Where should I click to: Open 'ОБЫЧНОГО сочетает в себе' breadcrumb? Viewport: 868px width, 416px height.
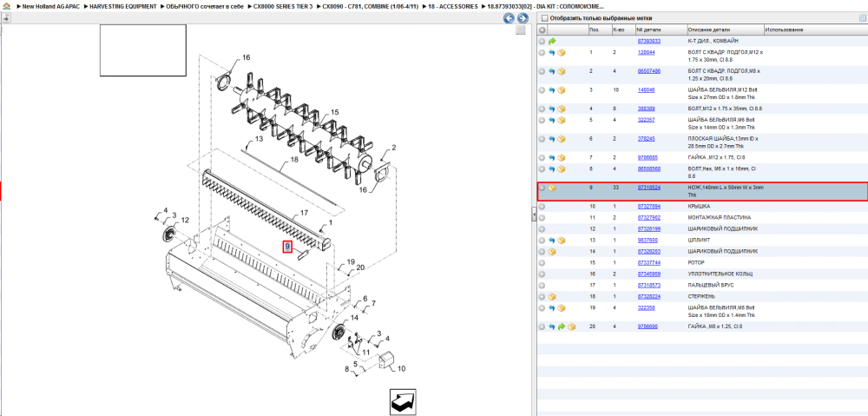(x=205, y=7)
